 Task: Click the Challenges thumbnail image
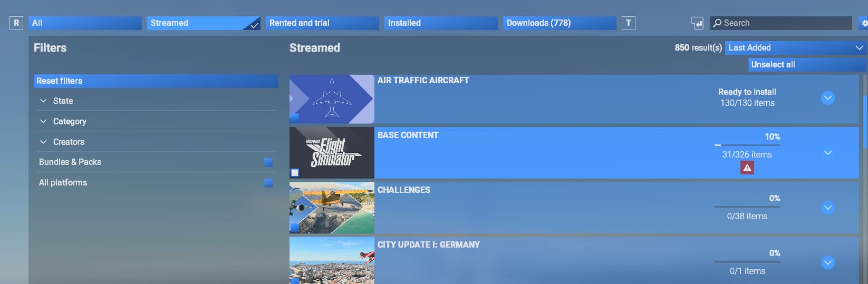coord(332,208)
